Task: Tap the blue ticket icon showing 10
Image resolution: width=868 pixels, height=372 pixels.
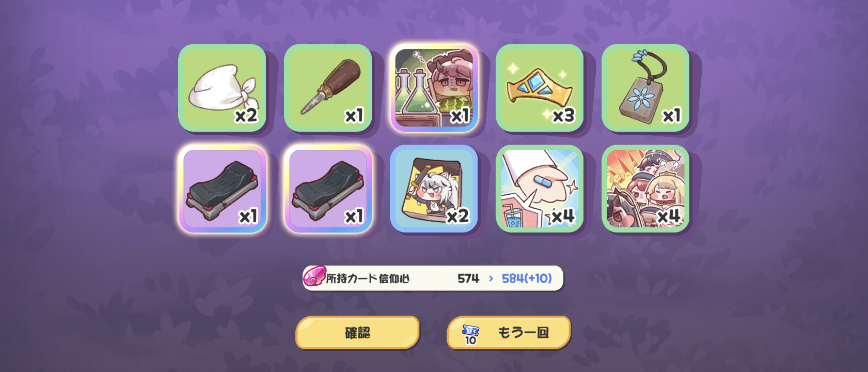Action: 471,334
